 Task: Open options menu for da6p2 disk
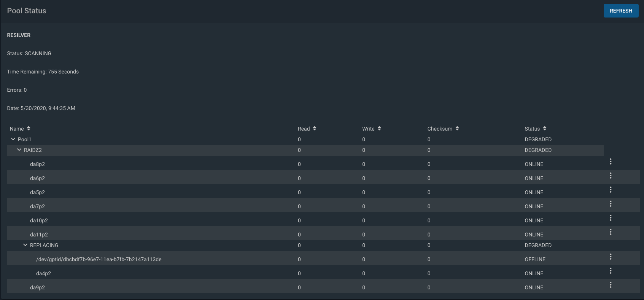[611, 176]
